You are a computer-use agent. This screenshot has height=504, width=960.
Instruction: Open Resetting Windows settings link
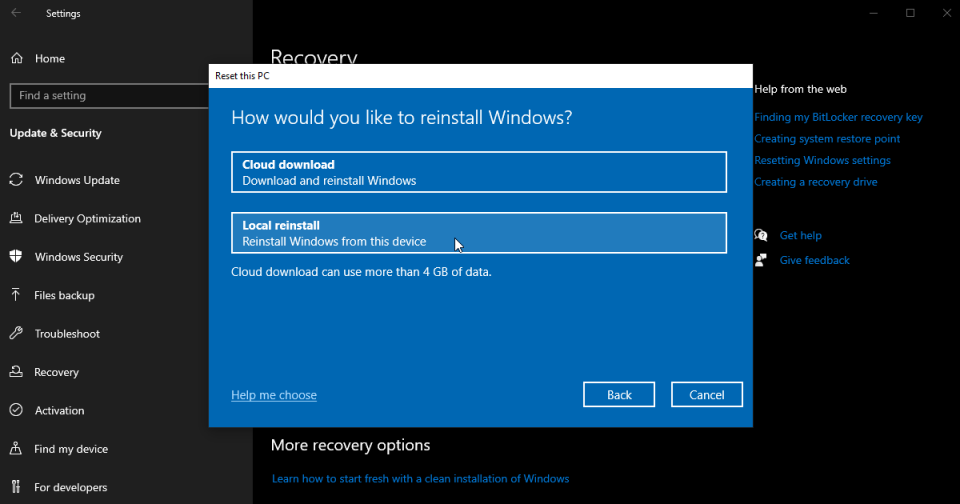coord(822,160)
